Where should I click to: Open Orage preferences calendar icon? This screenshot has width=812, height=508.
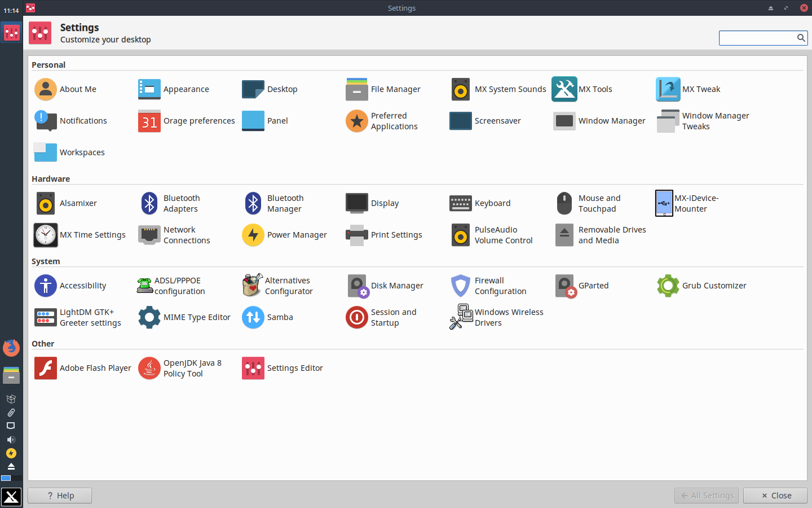[x=149, y=121]
